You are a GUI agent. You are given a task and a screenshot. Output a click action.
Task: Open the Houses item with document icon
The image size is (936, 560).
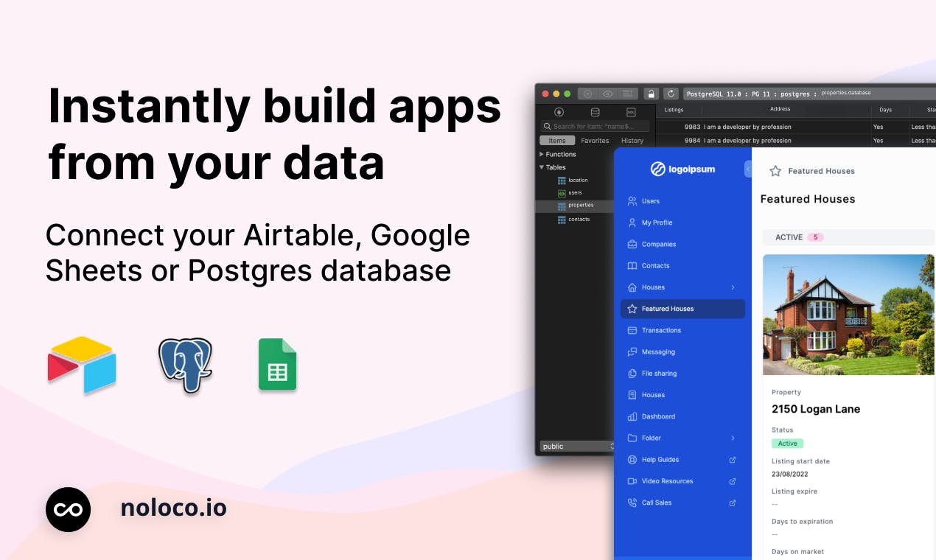tap(682, 395)
